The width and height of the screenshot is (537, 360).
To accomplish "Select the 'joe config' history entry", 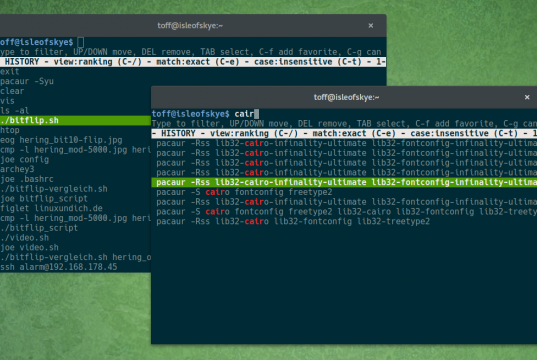I will click(x=24, y=160).
